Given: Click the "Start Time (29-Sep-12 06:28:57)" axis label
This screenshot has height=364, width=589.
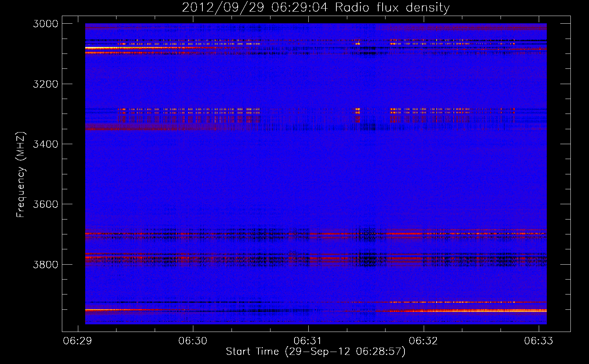Looking at the screenshot, I should 316,352.
